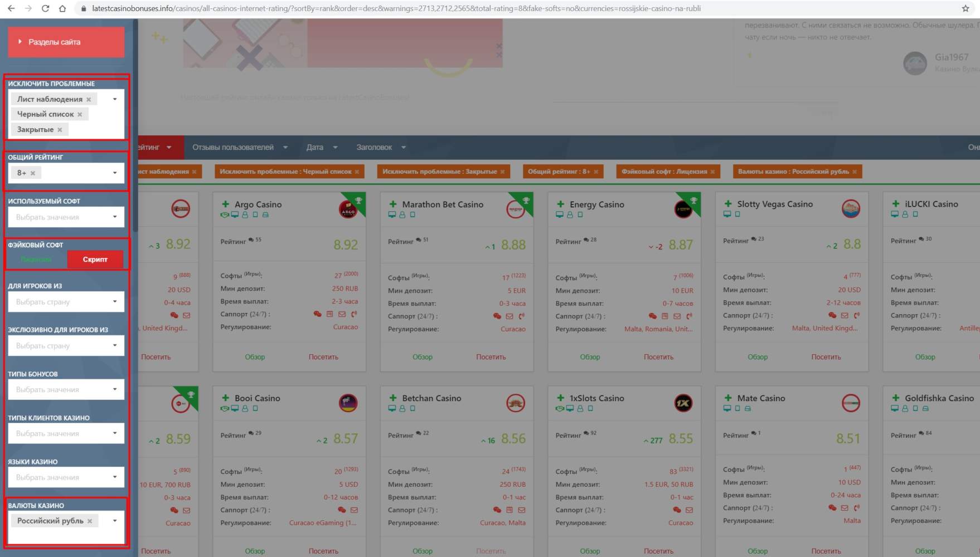Click green plus icon beside Argo Casino
980x557 pixels.
point(226,204)
